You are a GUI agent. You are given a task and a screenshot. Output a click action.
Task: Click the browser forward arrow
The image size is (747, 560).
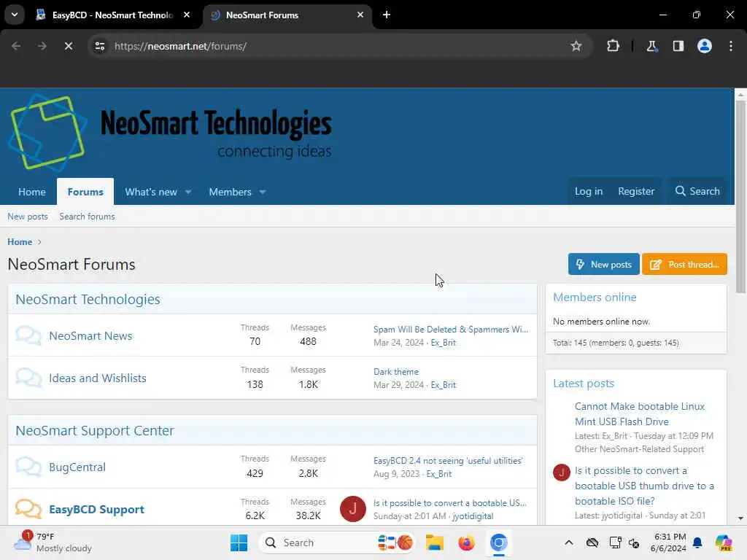pos(42,46)
